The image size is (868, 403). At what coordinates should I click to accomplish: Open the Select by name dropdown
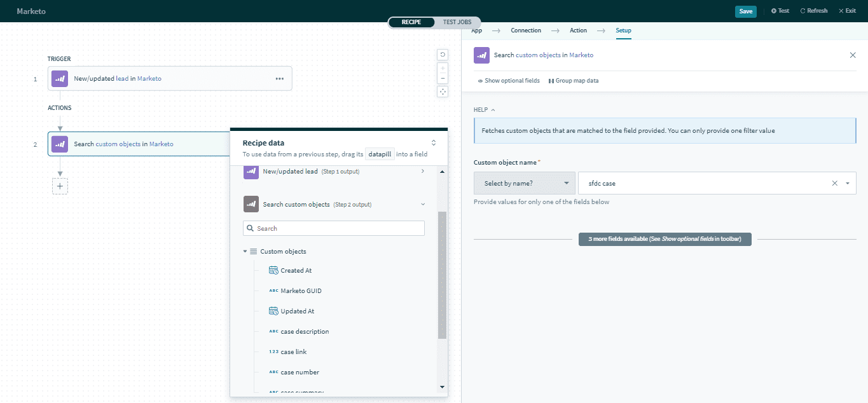tap(524, 183)
